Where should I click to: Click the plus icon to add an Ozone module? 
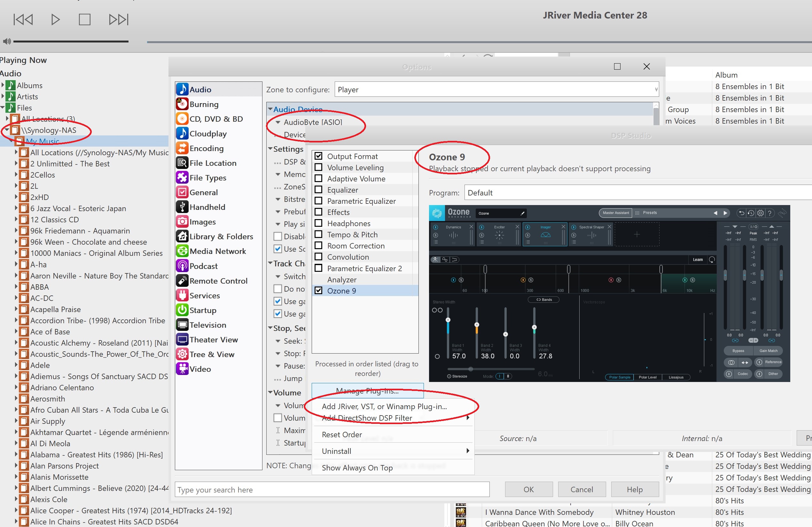pyautogui.click(x=636, y=234)
